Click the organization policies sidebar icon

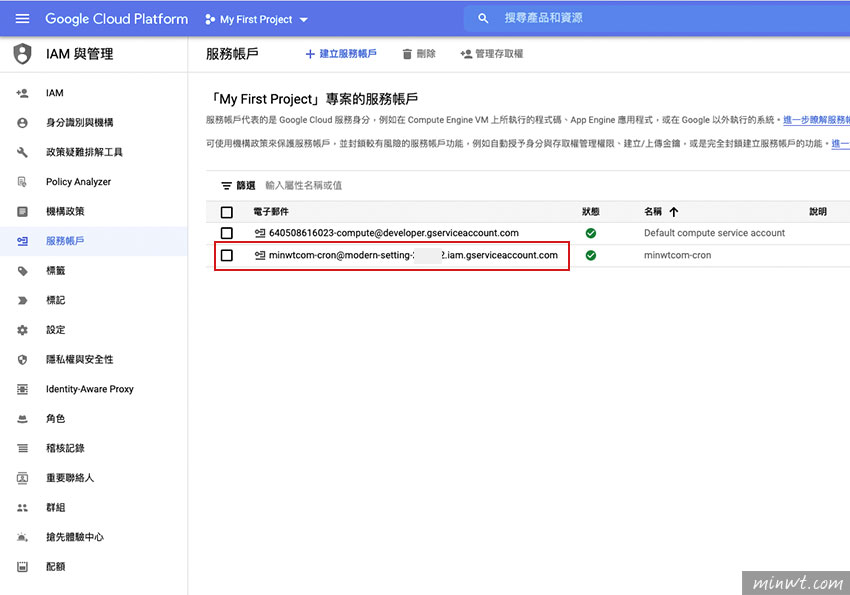(x=22, y=211)
